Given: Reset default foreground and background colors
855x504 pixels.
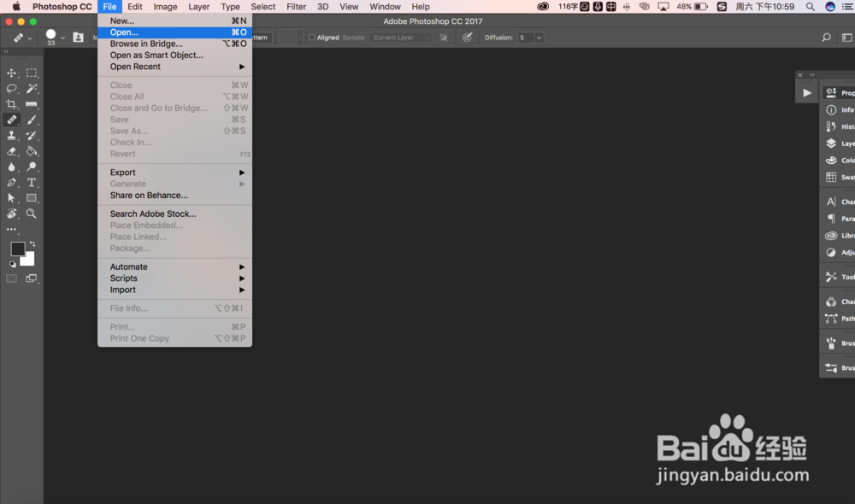Looking at the screenshot, I should point(13,264).
